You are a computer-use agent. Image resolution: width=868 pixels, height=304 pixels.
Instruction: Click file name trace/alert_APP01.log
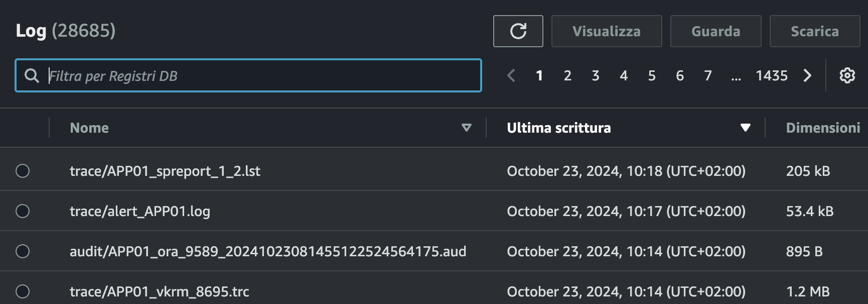140,212
